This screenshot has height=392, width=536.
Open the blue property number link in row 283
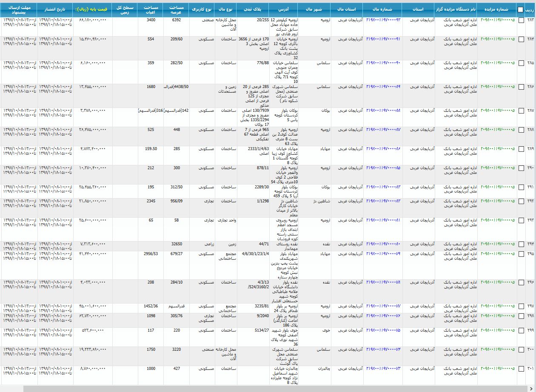pos(383,20)
